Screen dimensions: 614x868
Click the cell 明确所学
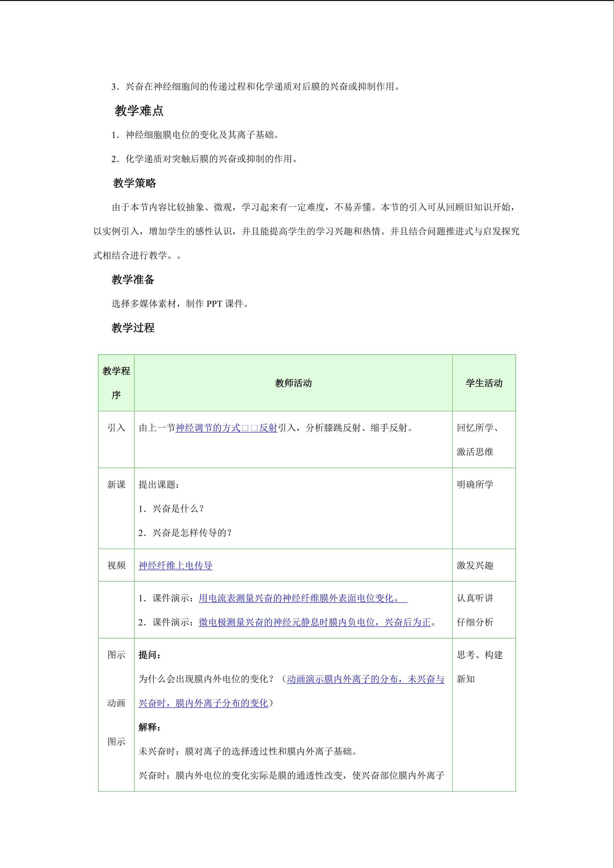pos(475,485)
